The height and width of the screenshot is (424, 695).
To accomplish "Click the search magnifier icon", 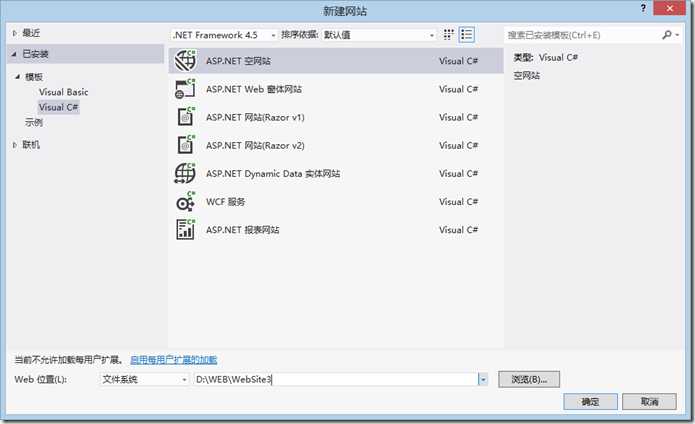I will pyautogui.click(x=667, y=35).
